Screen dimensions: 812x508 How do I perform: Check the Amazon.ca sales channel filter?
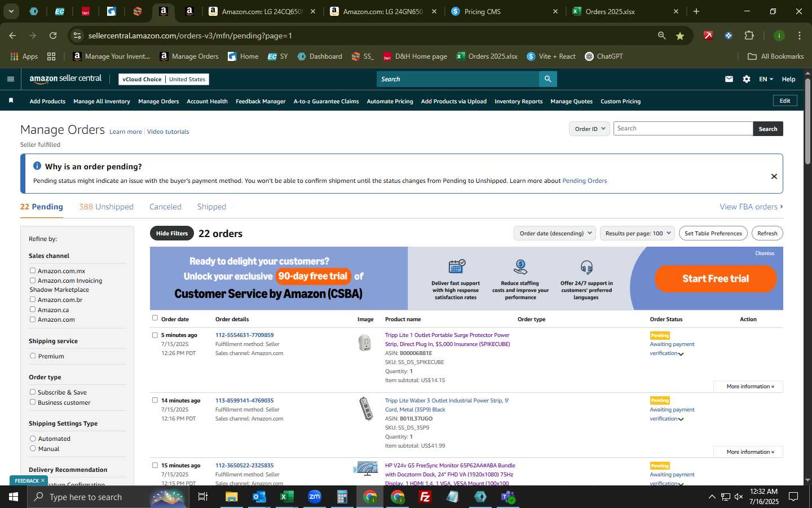point(33,309)
